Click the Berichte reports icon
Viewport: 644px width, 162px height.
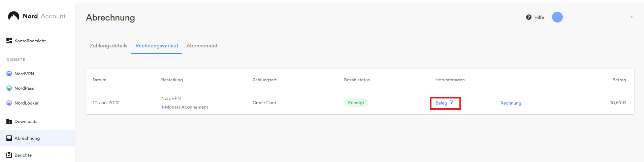pyautogui.click(x=9, y=155)
